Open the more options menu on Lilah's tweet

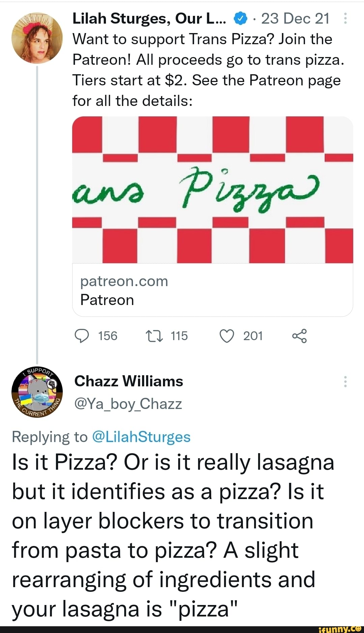345,19
